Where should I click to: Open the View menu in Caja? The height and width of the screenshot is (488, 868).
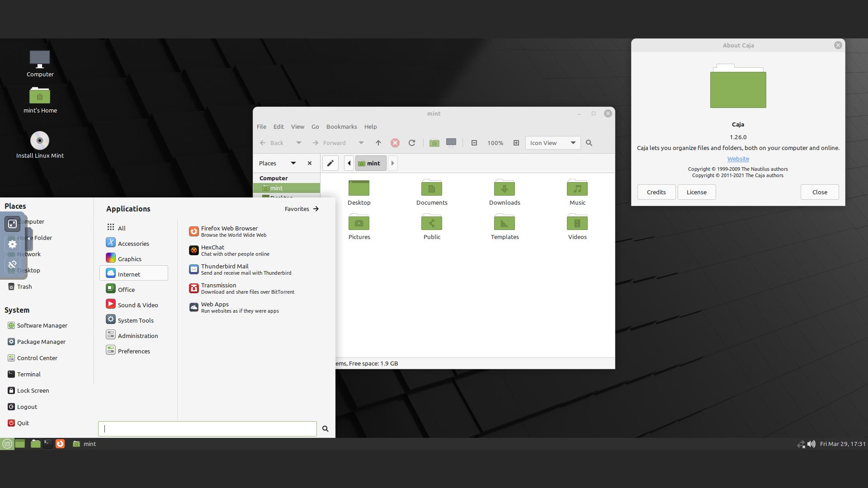297,127
